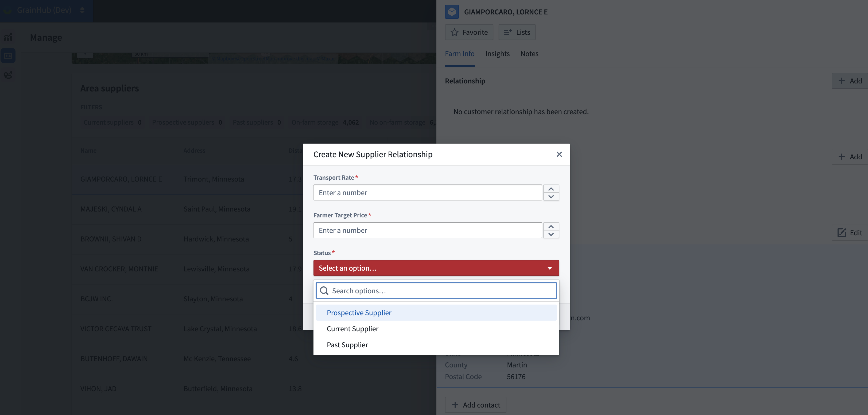Close the Create New Supplier Relationship dialog
This screenshot has width=868, height=415.
point(559,154)
